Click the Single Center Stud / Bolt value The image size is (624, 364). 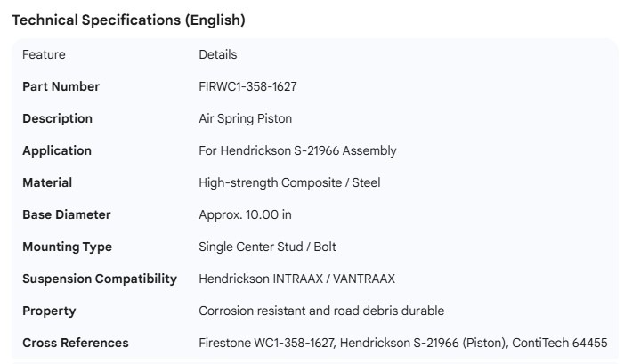pos(267,247)
